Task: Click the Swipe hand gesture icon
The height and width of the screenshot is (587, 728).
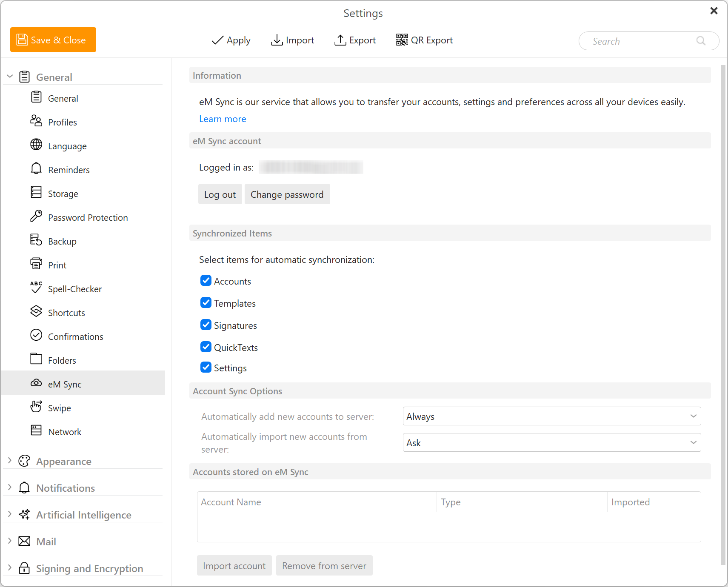Action: click(36, 407)
